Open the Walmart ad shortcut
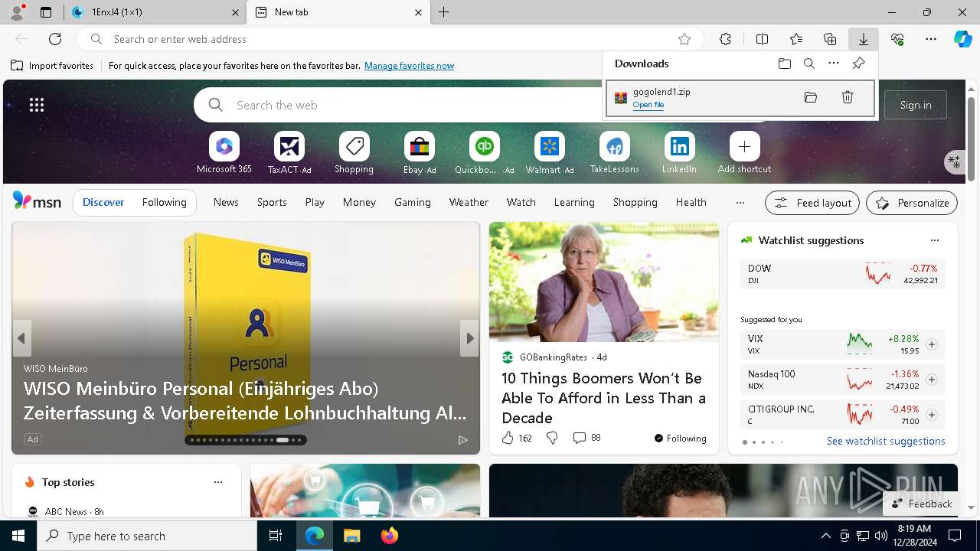Image resolution: width=980 pixels, height=551 pixels. coord(549,152)
